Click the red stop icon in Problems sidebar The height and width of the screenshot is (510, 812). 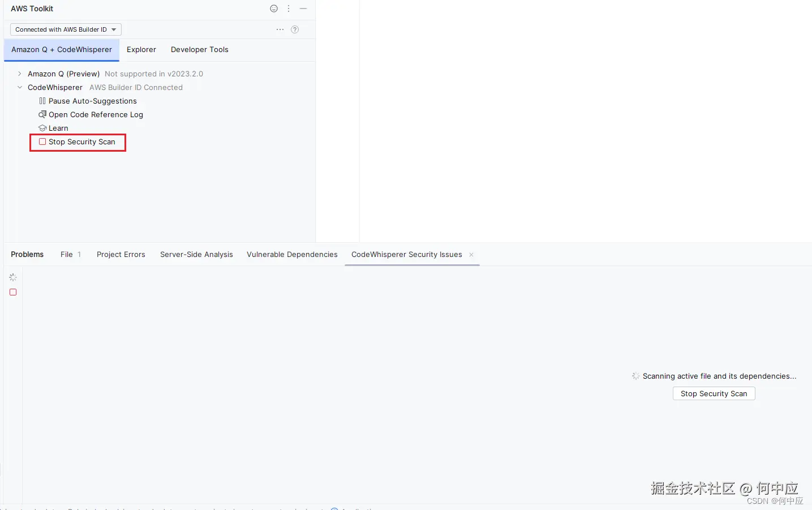click(13, 292)
